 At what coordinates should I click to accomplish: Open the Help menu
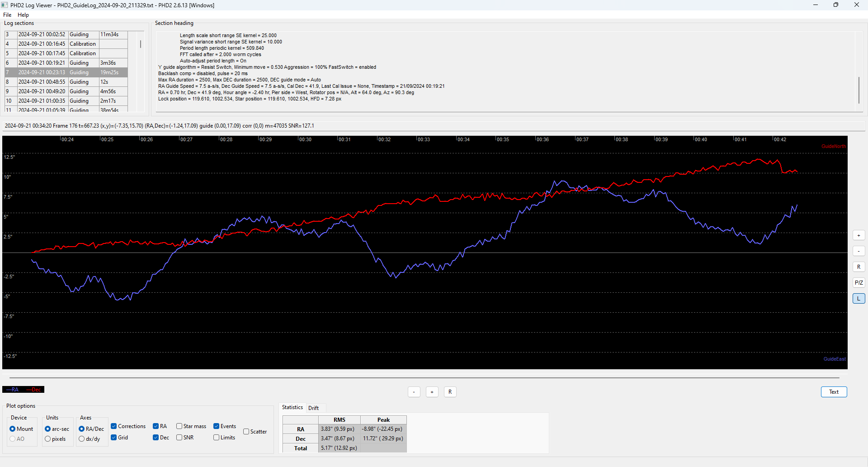[x=23, y=15]
